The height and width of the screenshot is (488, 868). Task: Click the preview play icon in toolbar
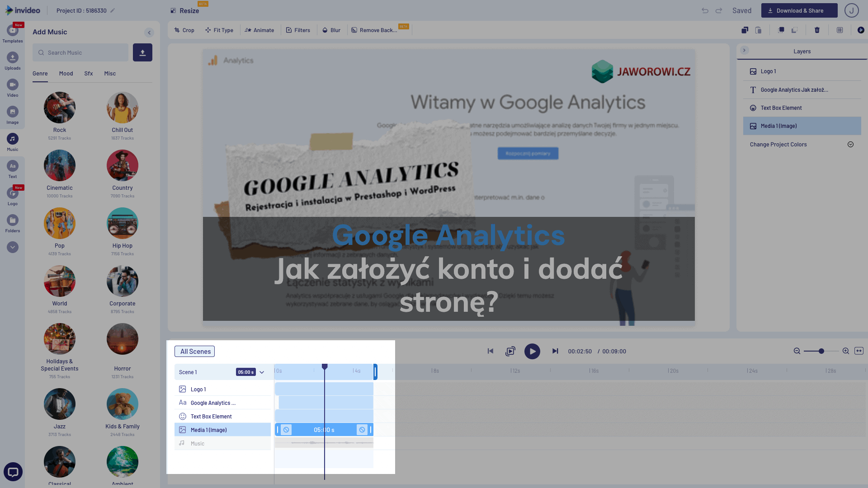[x=861, y=30]
